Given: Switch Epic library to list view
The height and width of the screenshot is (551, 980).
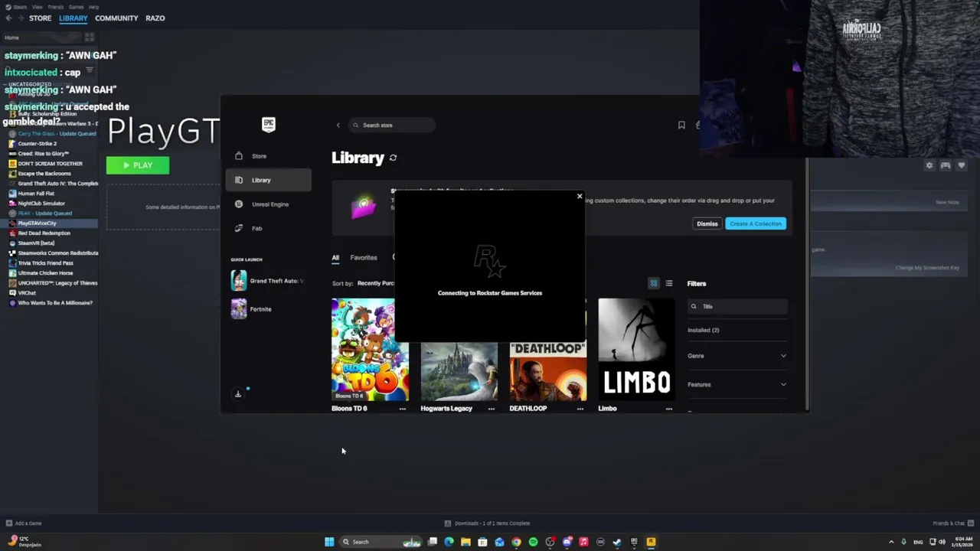Looking at the screenshot, I should 669,283.
